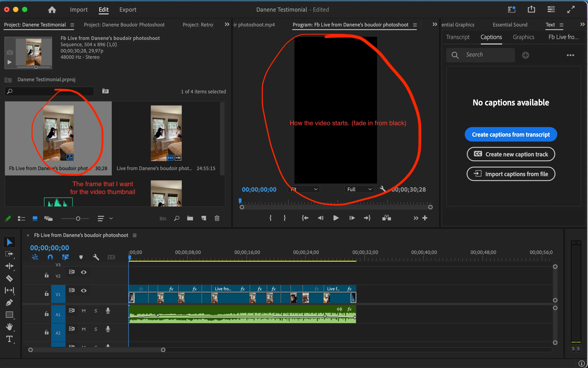Image resolution: width=588 pixels, height=368 pixels.
Task: Select the Ripple Edit tool
Action: (9, 266)
